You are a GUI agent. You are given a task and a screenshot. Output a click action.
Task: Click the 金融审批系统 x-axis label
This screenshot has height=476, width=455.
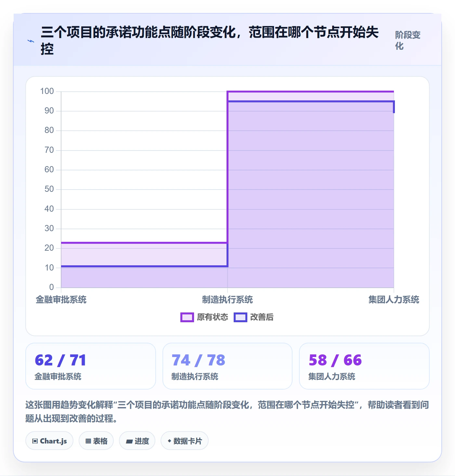(x=61, y=300)
